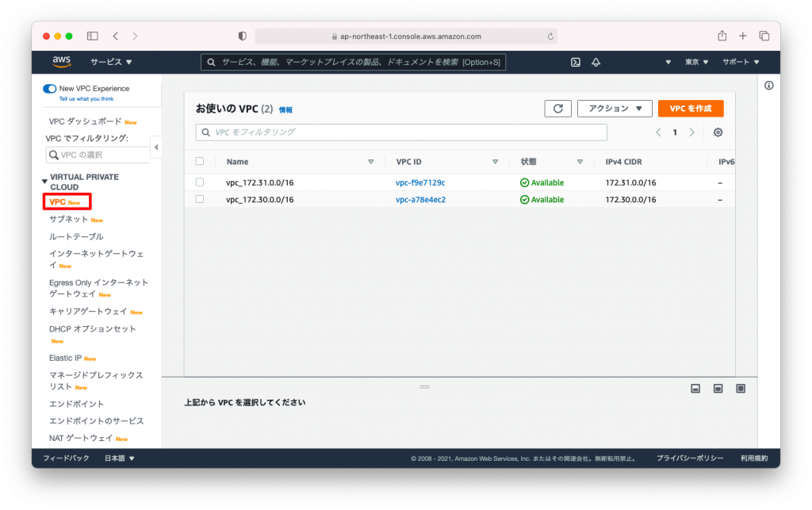This screenshot has height=510, width=812.
Task: Toggle off the New VPC Experience switch
Action: 48,88
